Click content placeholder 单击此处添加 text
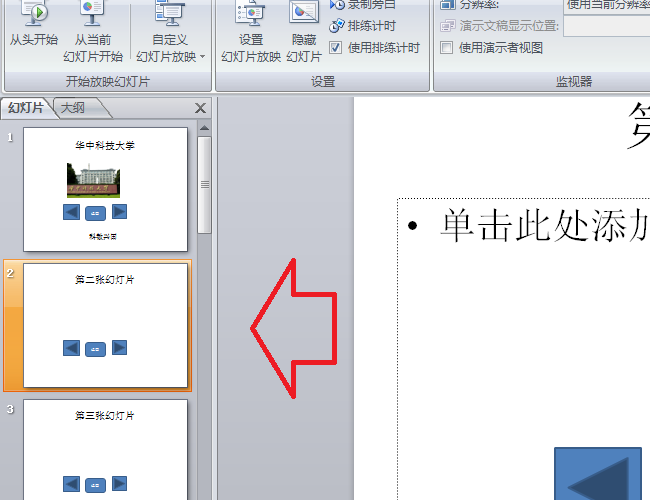The height and width of the screenshot is (500, 650). click(544, 226)
